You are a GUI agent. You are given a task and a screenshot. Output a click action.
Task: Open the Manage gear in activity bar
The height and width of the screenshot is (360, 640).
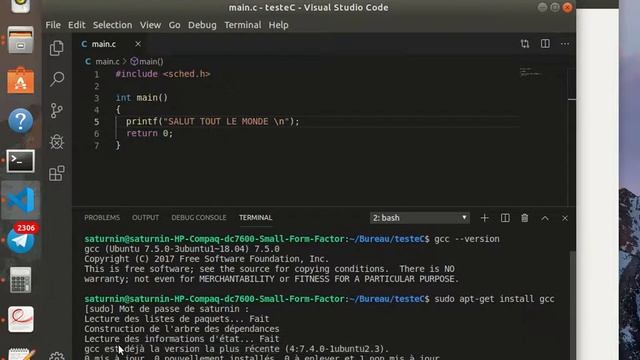point(57,356)
